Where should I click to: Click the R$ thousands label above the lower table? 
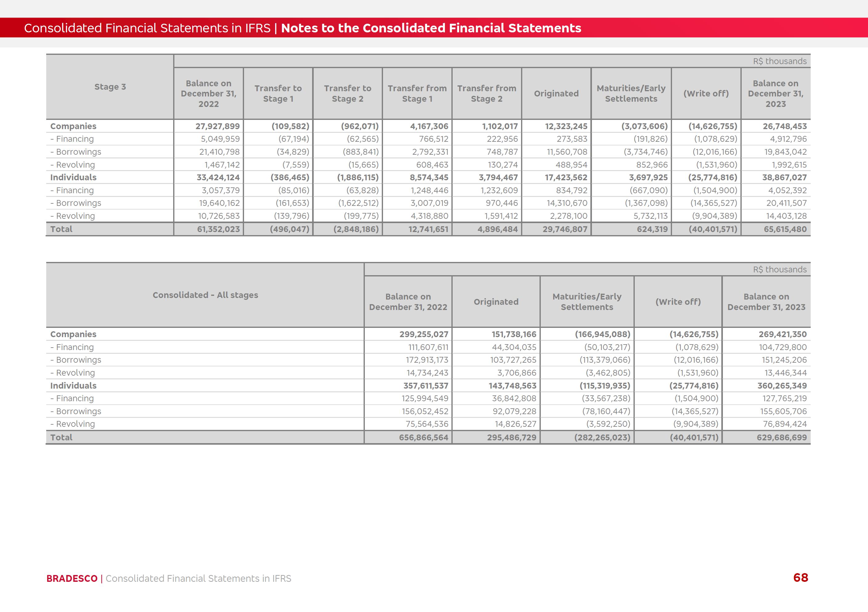point(780,270)
